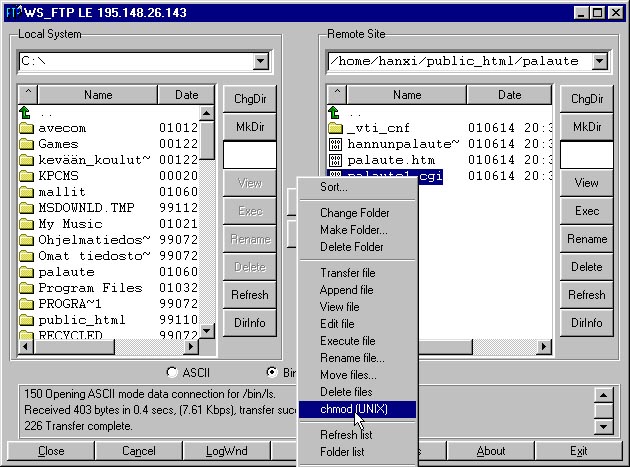Select the _vti_cnf folder icon
630x467 pixels.
(x=336, y=128)
